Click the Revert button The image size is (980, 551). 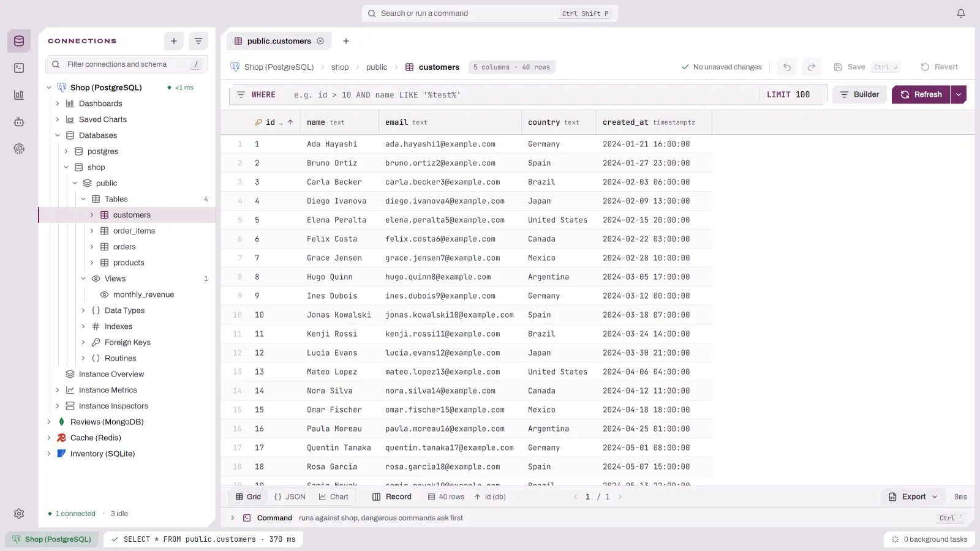940,67
